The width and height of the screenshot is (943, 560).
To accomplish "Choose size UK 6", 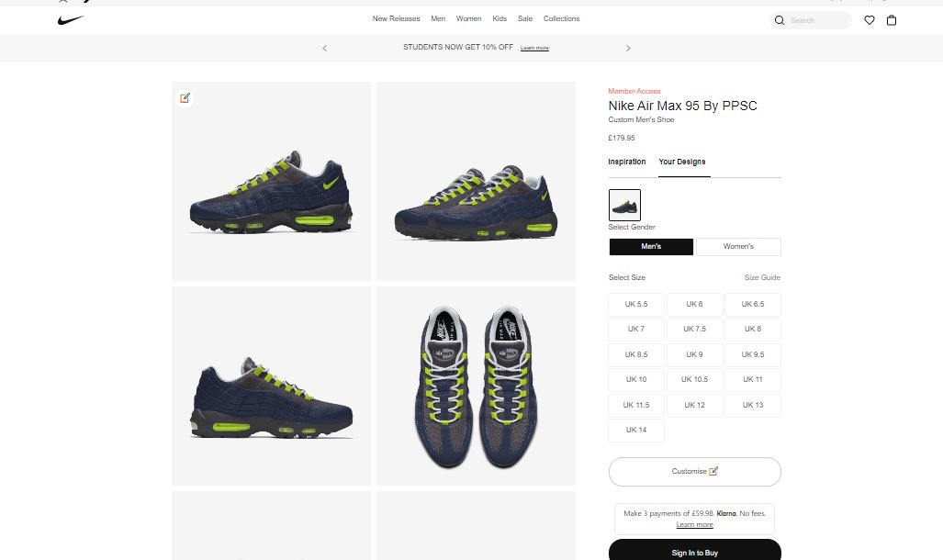I will click(x=694, y=305).
